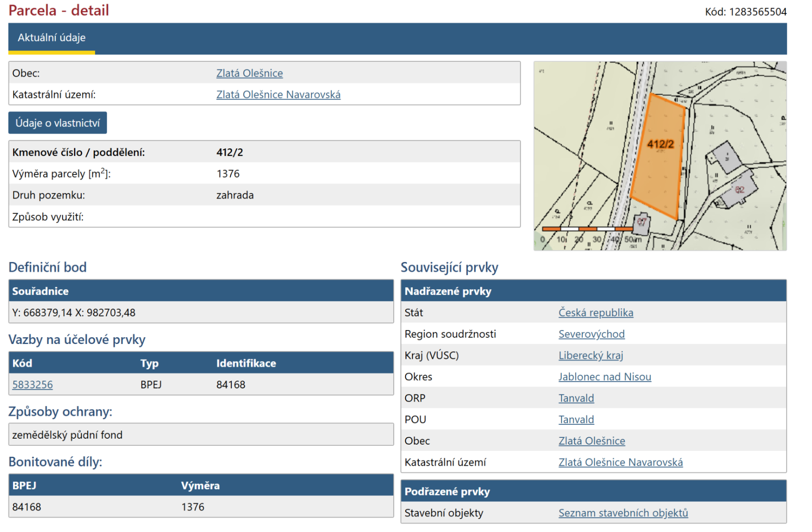Open the parcel 412/2 map thumbnail
This screenshot has height=532, width=812.
tap(660, 156)
